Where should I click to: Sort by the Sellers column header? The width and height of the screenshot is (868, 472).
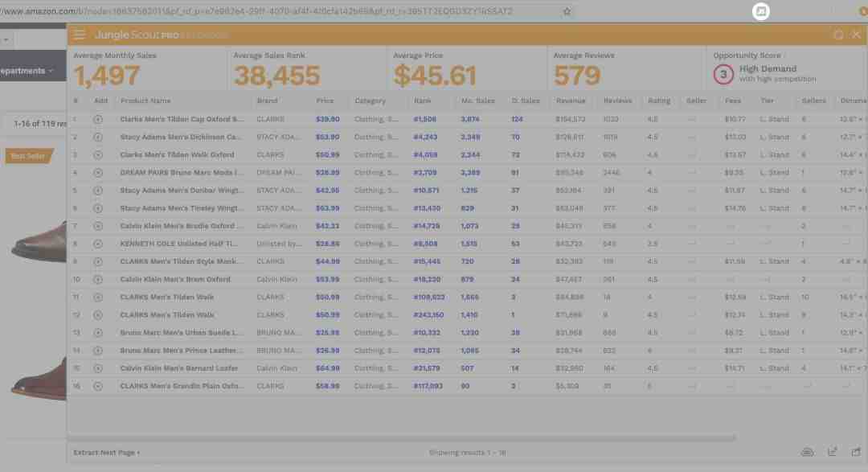(813, 101)
